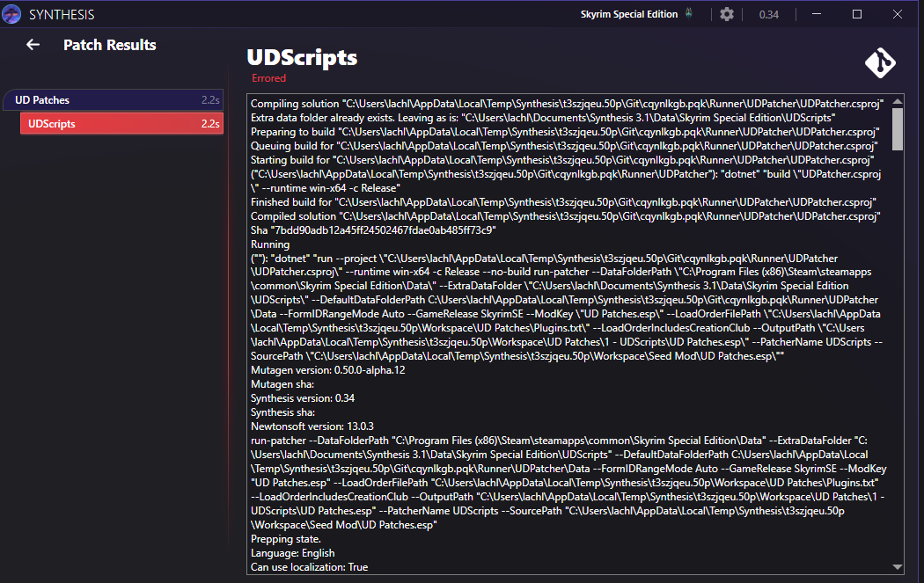
Task: Select the UD Patches group row
Action: (x=115, y=100)
